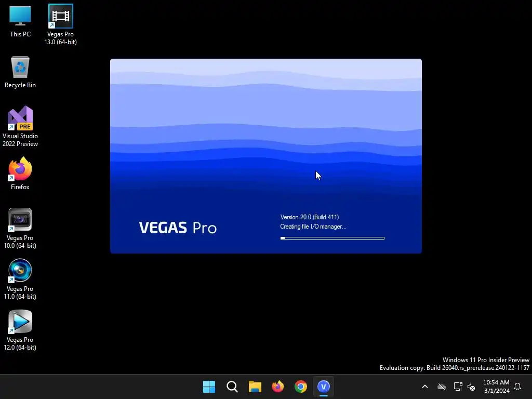Open the Recycle Bin icon

[20, 72]
